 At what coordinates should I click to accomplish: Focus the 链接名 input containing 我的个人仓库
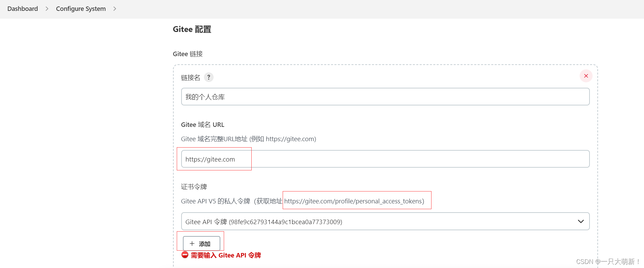[385, 97]
